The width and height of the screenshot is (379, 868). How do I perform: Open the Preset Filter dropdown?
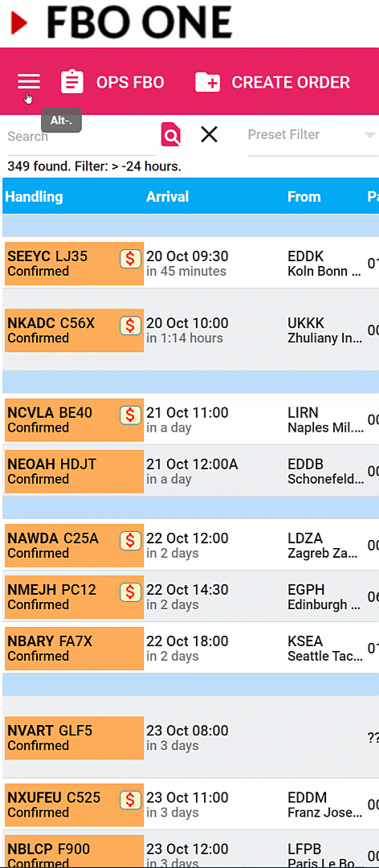pyautogui.click(x=312, y=135)
